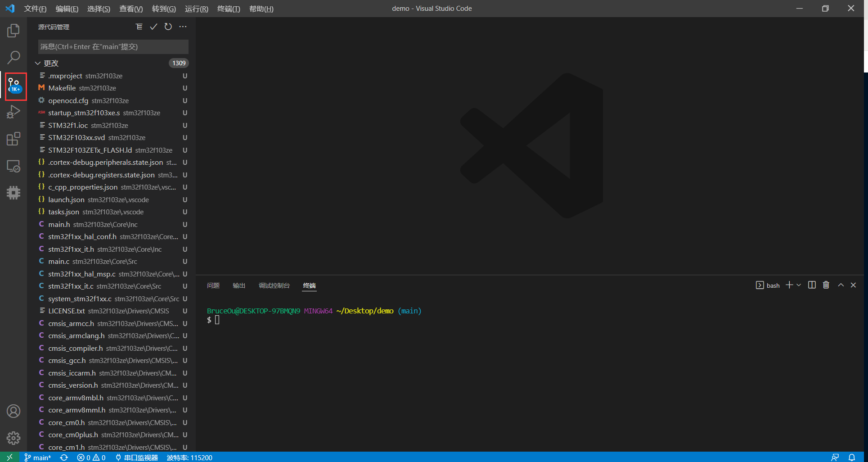868x462 pixels.
Task: Close the terminal panel
Action: [853, 285]
